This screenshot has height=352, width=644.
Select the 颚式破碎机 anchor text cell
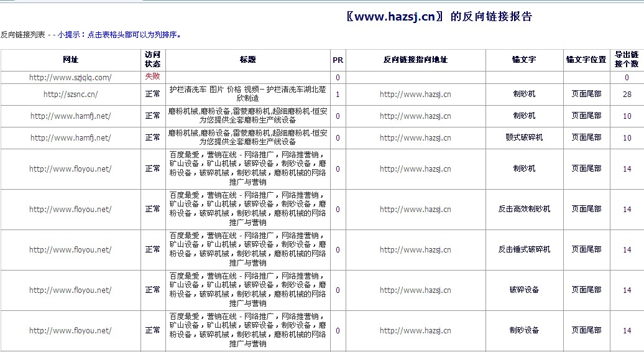[x=524, y=137]
